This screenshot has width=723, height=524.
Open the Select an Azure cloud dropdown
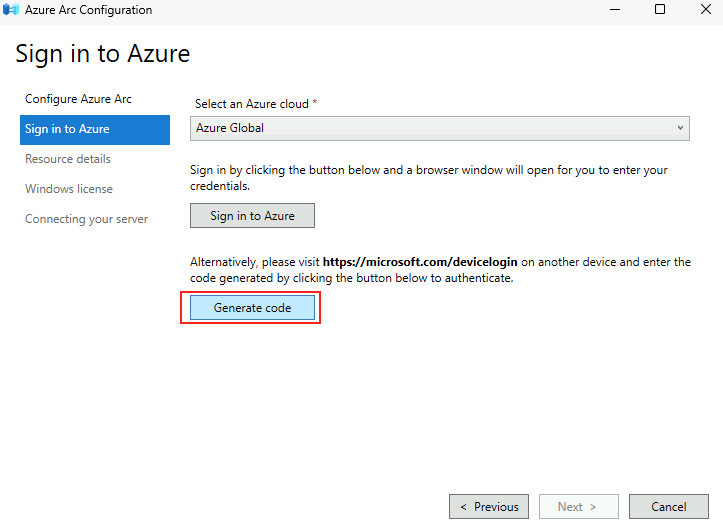point(439,128)
